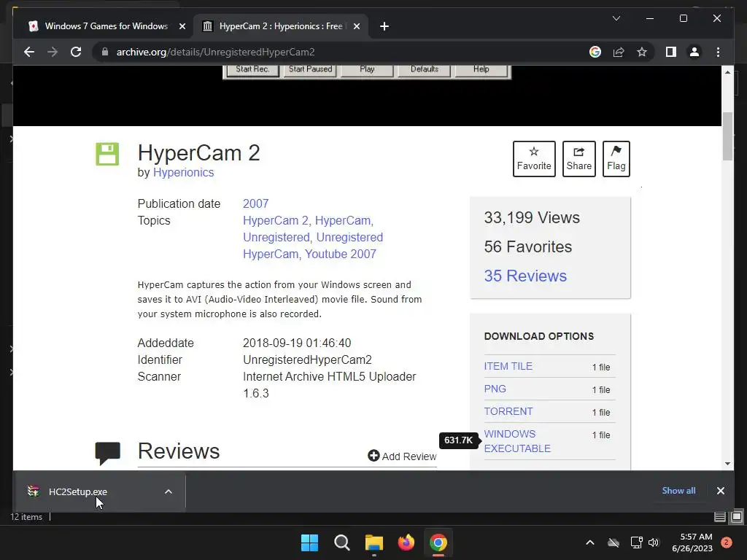The image size is (747, 560).
Task: Show hidden system tray icons
Action: pyautogui.click(x=589, y=542)
